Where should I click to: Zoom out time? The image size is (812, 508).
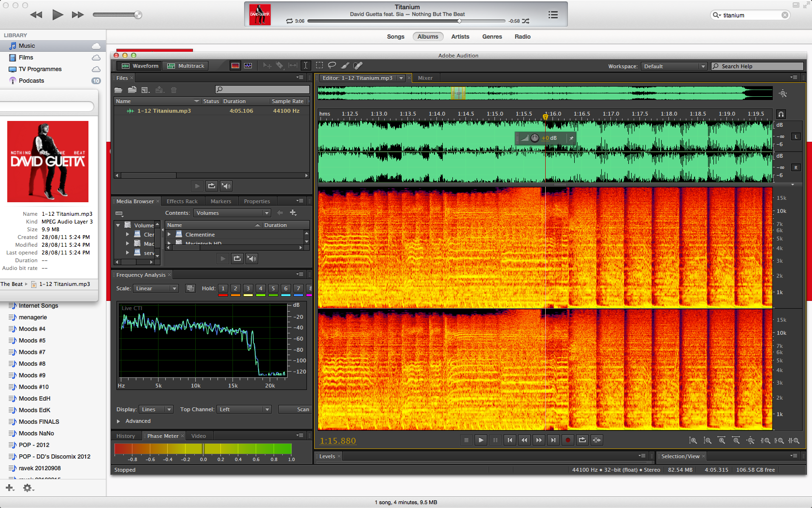(736, 441)
